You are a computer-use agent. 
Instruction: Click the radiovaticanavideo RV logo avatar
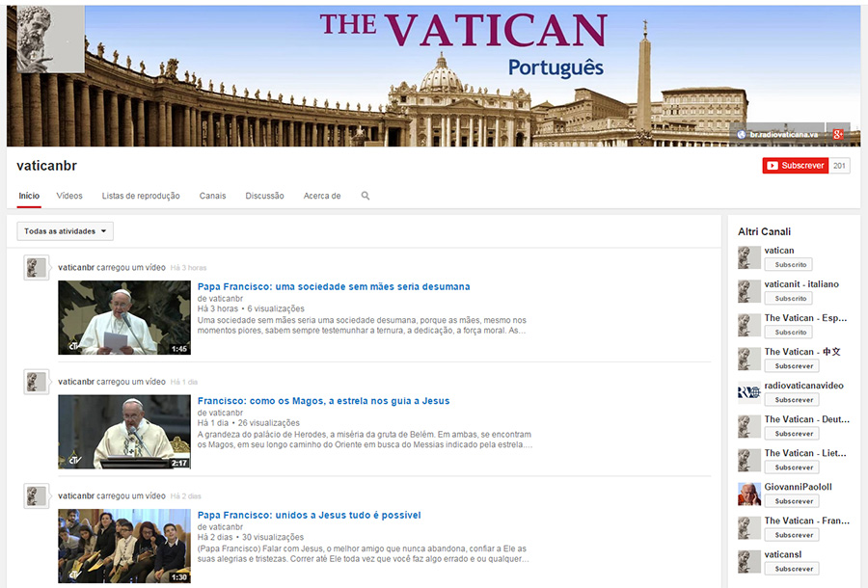749,392
